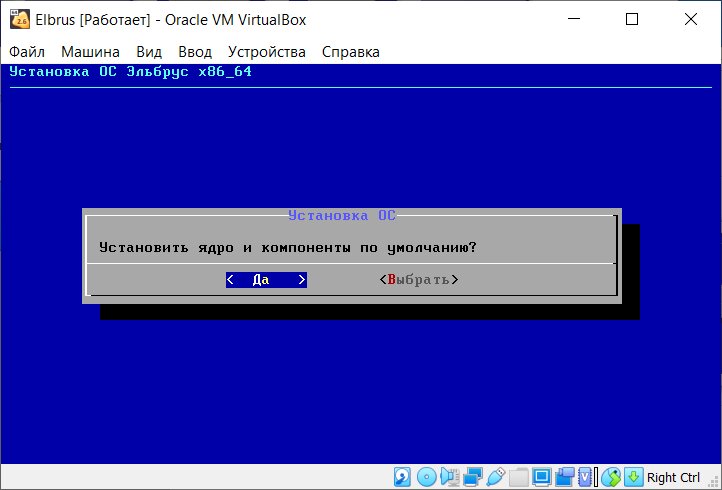Image resolution: width=722 pixels, height=490 pixels.
Task: Click the hard disk activity status icon
Action: pos(402,477)
